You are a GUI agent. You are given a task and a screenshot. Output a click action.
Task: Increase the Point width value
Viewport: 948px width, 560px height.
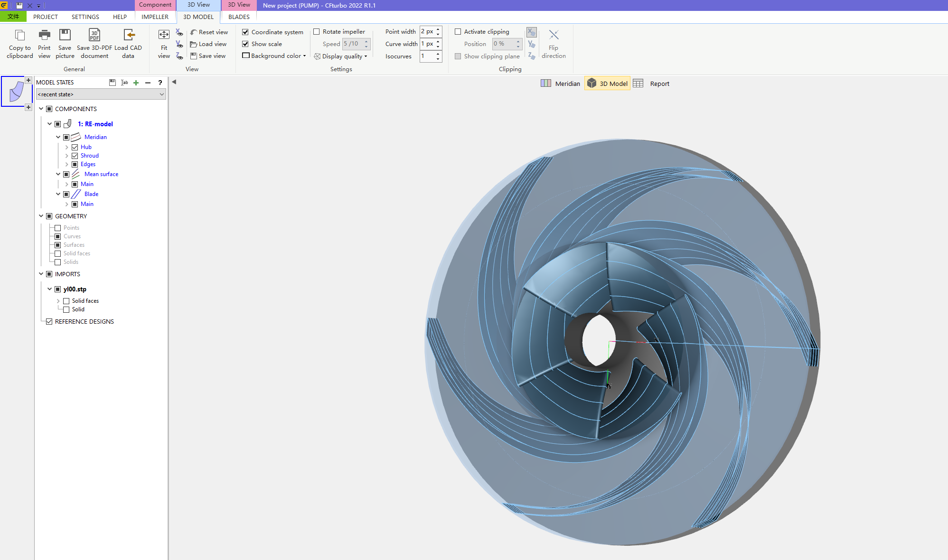(438, 29)
